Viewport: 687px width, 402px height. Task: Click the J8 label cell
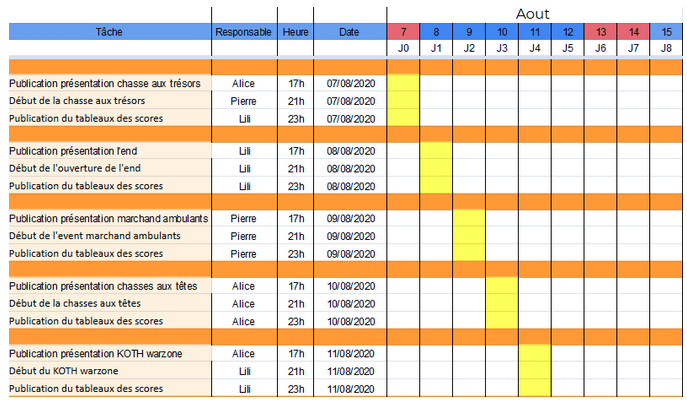coord(666,48)
